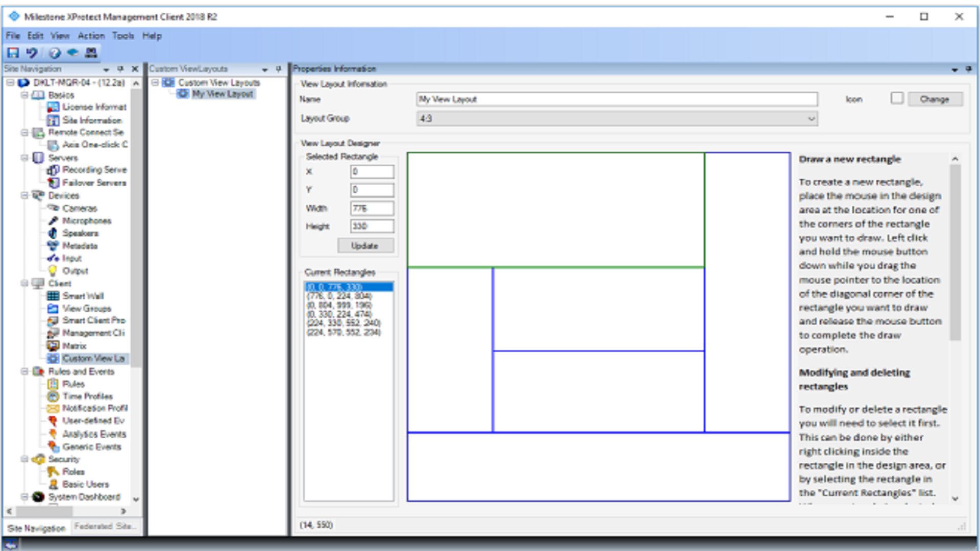
Task: Open the Action menu
Action: point(91,36)
